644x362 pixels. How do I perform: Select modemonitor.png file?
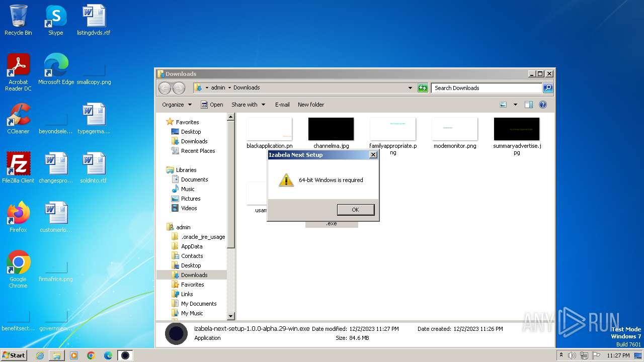tap(455, 133)
